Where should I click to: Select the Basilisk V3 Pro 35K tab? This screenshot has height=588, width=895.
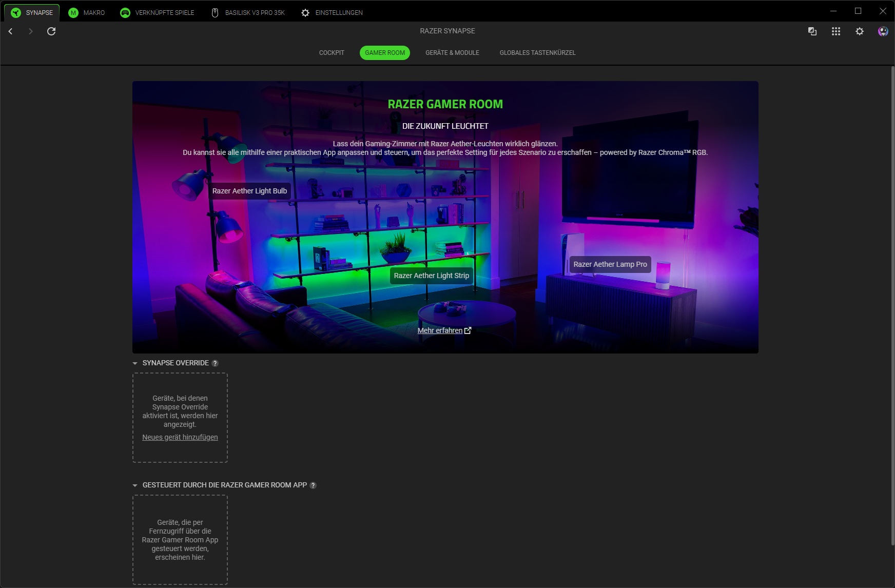[248, 12]
